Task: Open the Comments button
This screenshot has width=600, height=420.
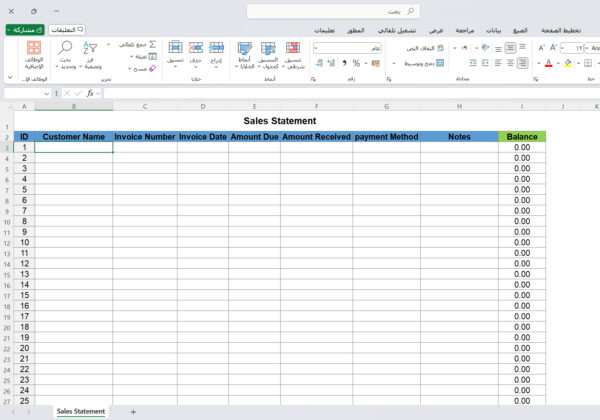Action: click(67, 30)
